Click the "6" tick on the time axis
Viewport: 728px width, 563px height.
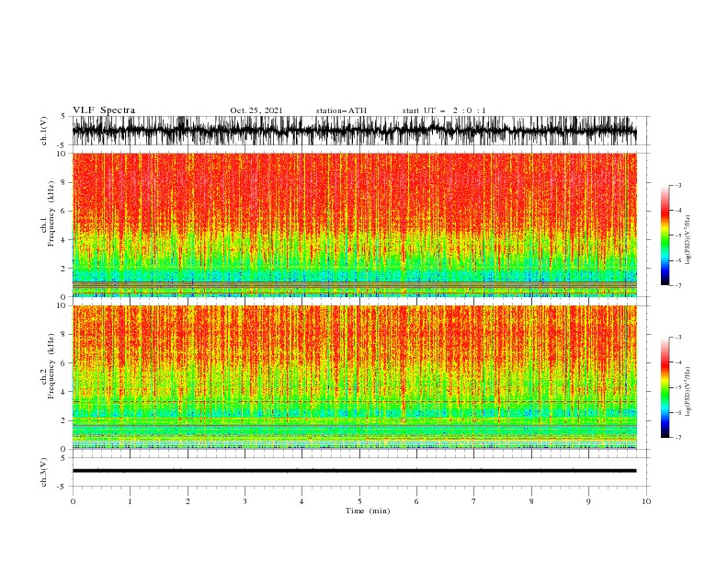tap(416, 501)
